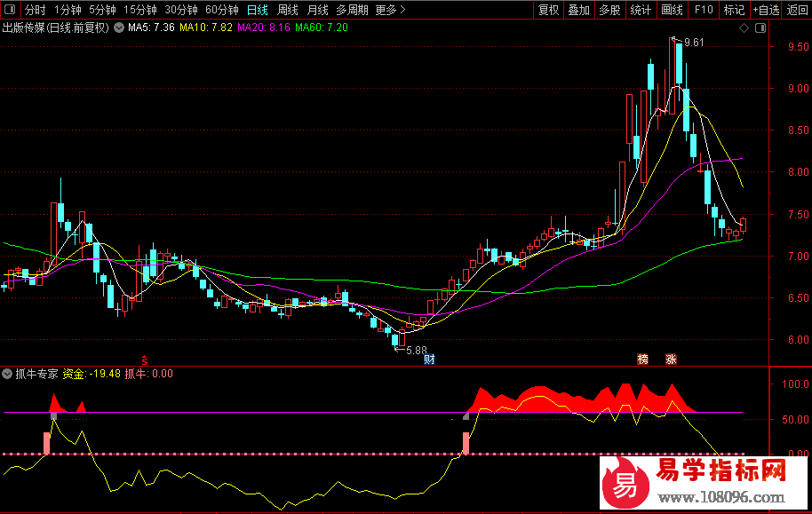Switch to the 周线 weekly tab

click(287, 11)
